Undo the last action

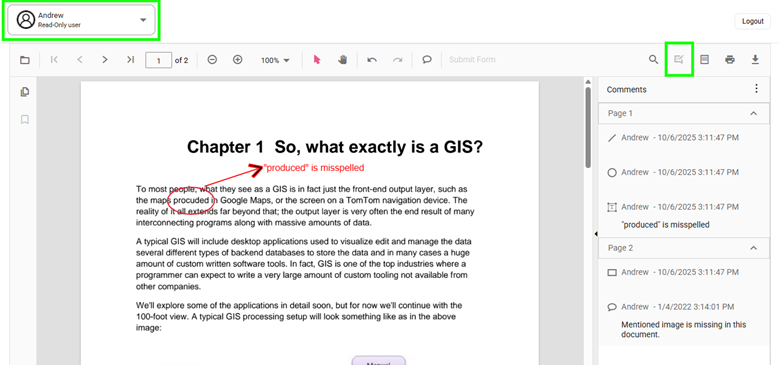click(372, 60)
